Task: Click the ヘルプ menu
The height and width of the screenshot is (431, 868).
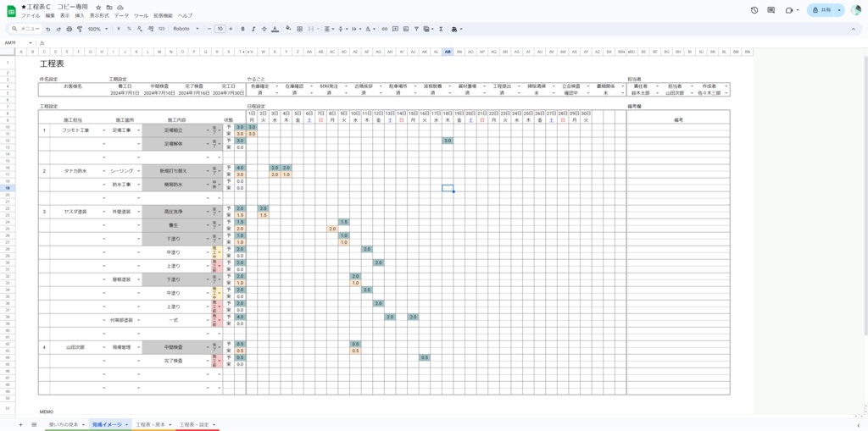Action: (x=185, y=16)
